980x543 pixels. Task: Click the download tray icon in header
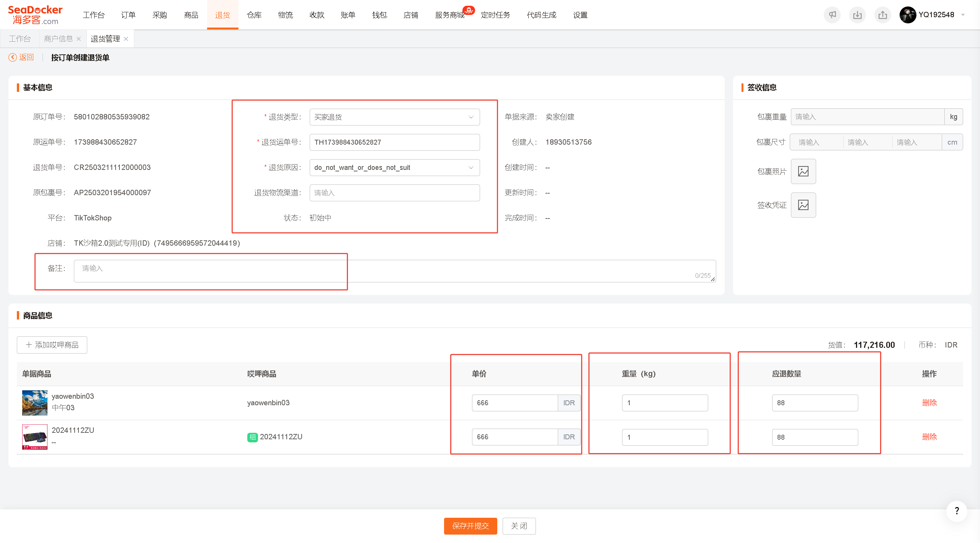tap(857, 15)
